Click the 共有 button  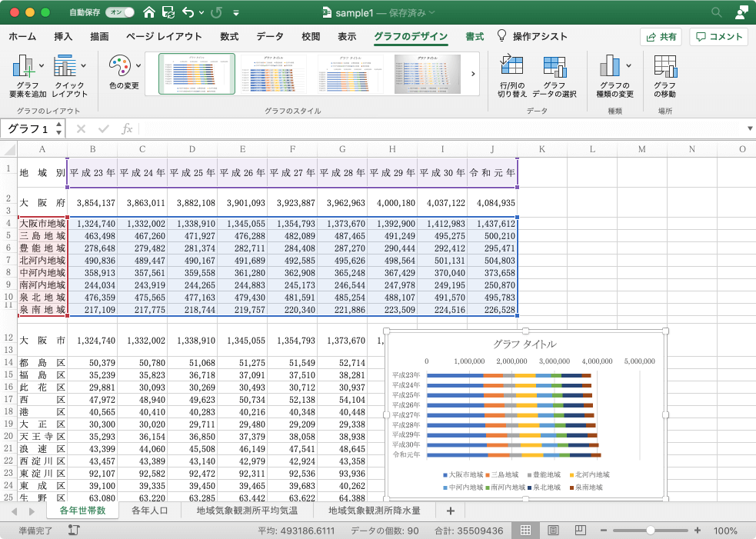click(x=661, y=36)
